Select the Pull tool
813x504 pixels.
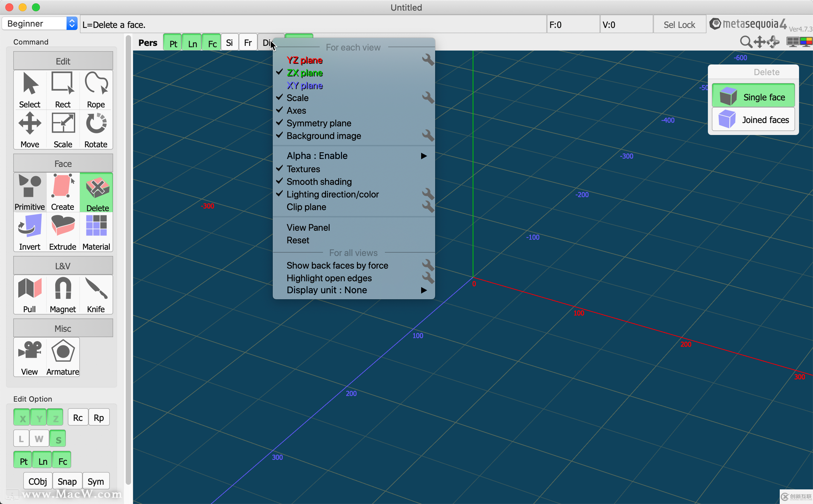coord(30,295)
